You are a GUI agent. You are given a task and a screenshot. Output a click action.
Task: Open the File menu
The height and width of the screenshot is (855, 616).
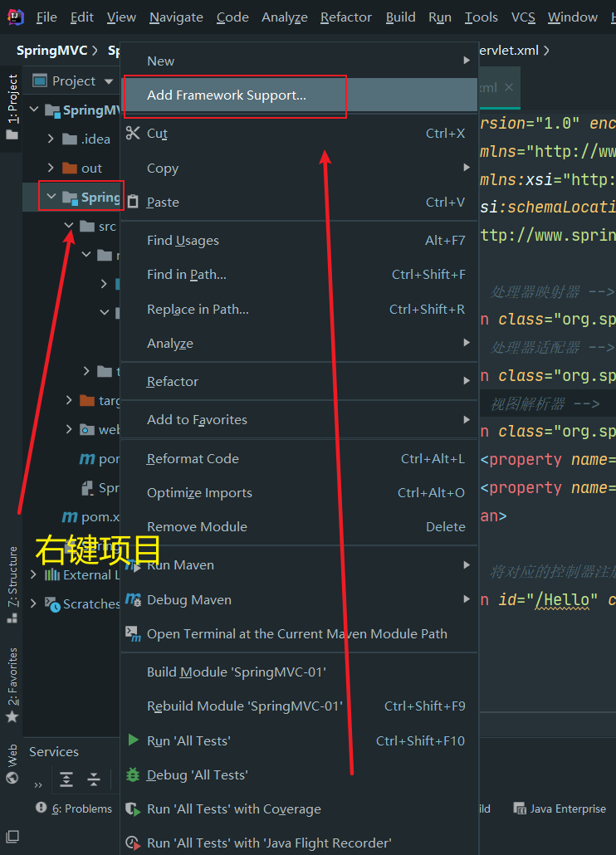(x=46, y=17)
